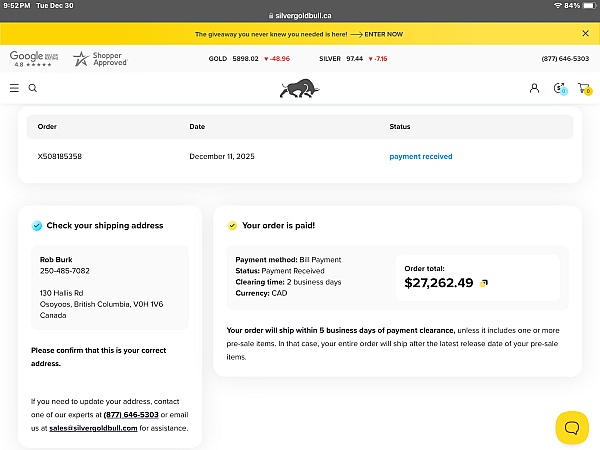
Task: Click the SILVER spot price ticker
Action: tap(353, 59)
